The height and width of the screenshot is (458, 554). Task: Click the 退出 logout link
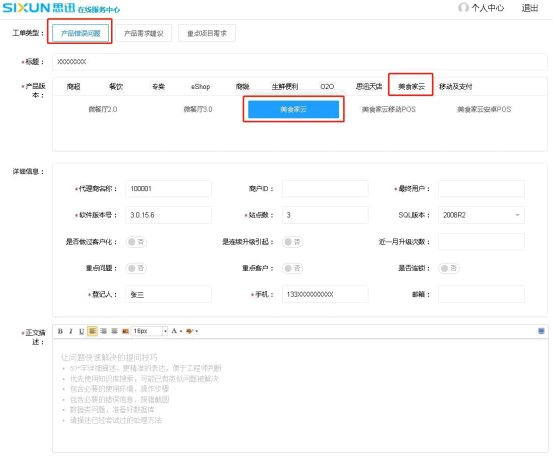pyautogui.click(x=530, y=8)
